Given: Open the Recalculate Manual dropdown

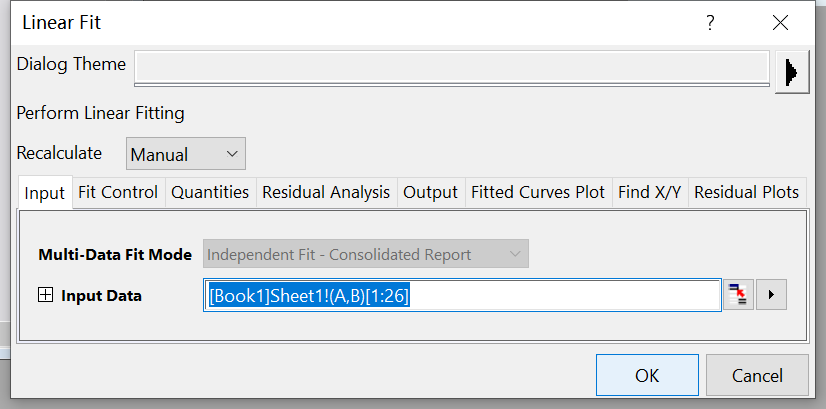Looking at the screenshot, I should (185, 154).
